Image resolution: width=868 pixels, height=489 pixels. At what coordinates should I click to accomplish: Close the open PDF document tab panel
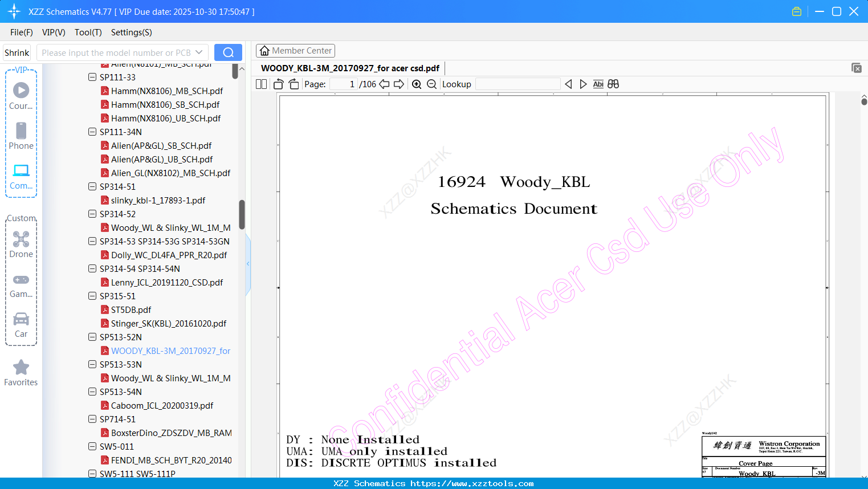click(857, 68)
